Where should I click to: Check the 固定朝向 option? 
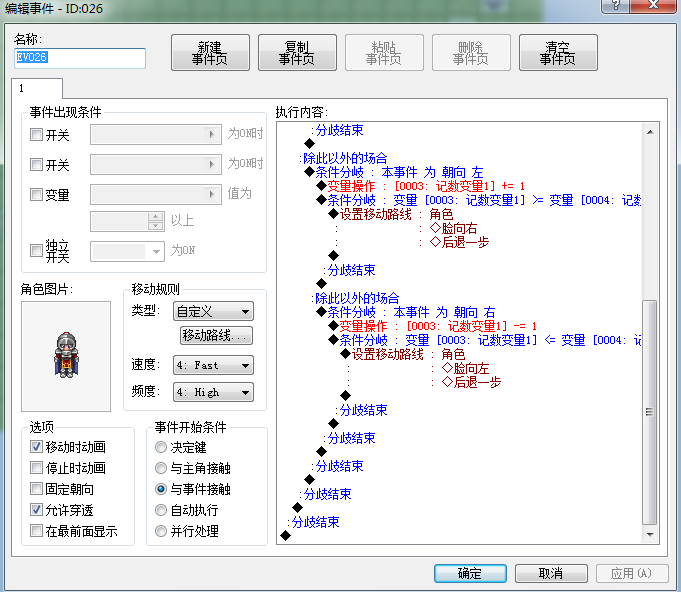tap(36, 489)
